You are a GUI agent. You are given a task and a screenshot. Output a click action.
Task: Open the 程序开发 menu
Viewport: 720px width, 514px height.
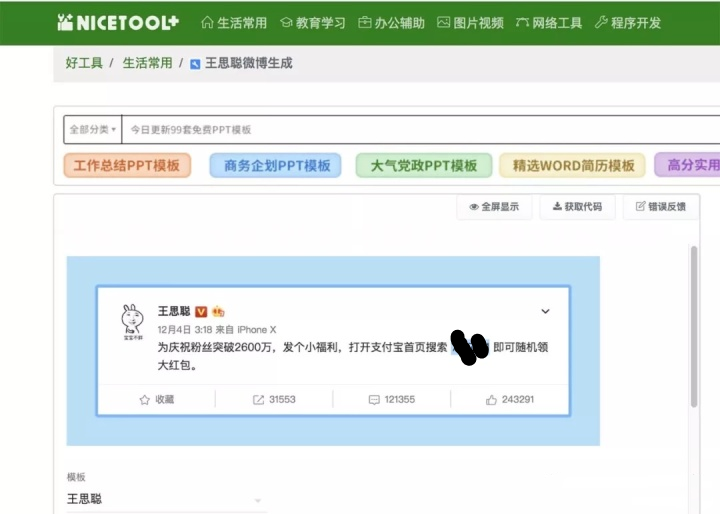click(x=628, y=23)
